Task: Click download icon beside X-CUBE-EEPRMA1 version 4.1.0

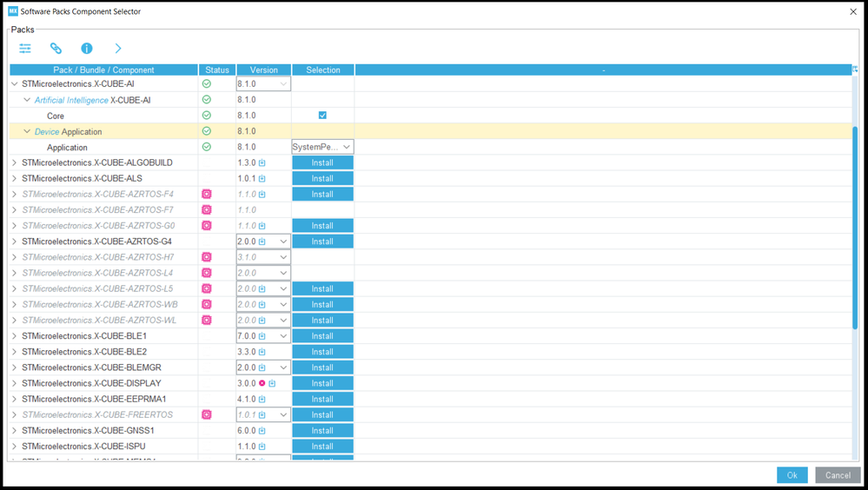Action: point(262,399)
